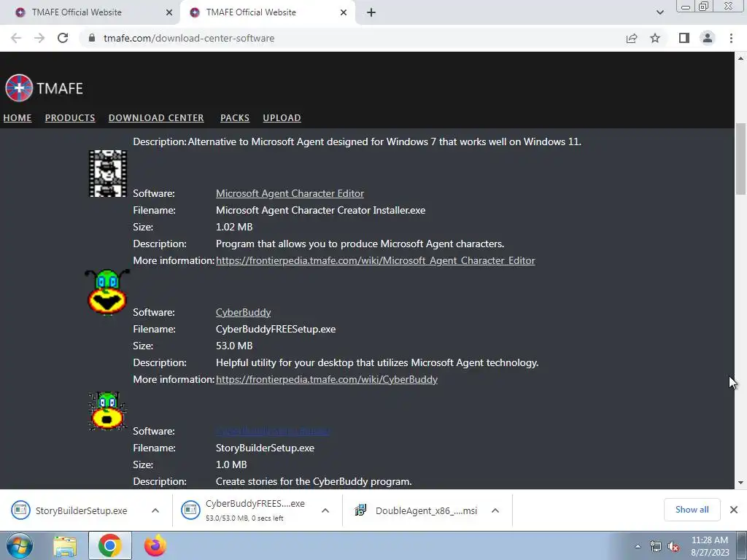Reload the page with refresh icon
The width and height of the screenshot is (747, 560).
tap(63, 38)
